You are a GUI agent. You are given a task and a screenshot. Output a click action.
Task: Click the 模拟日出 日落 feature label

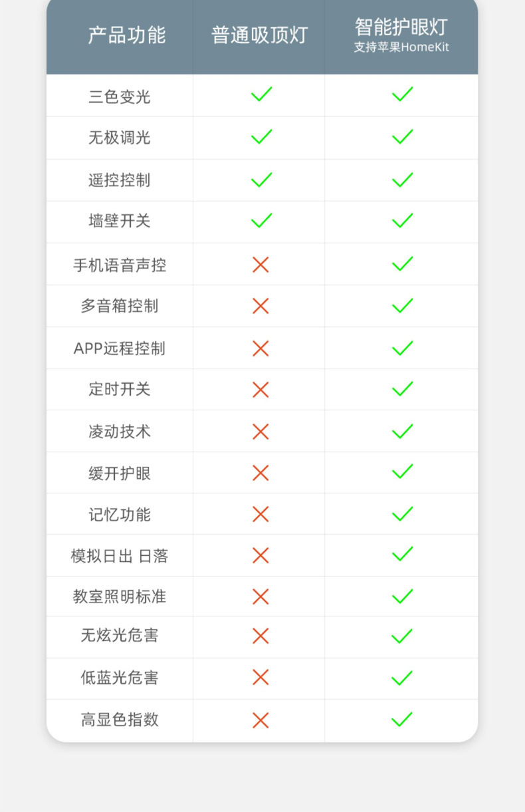(x=120, y=556)
